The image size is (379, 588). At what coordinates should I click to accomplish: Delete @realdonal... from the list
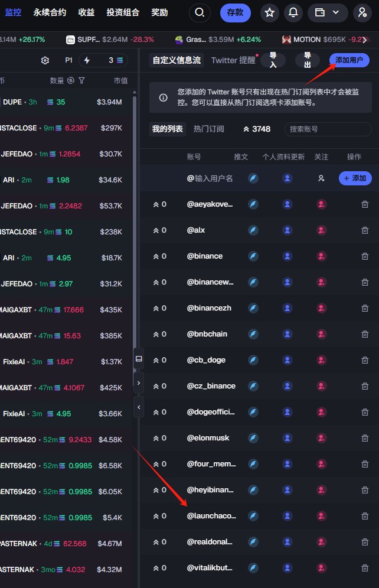point(365,542)
